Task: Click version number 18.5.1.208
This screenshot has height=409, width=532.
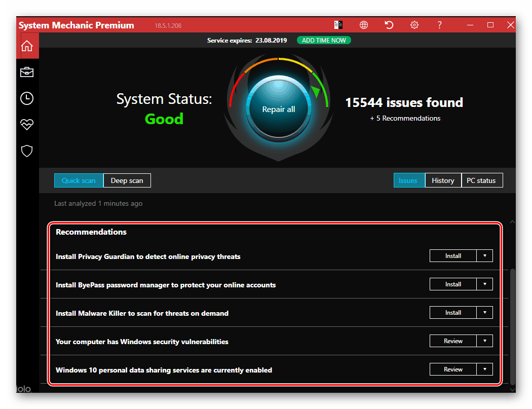Action: tap(168, 25)
